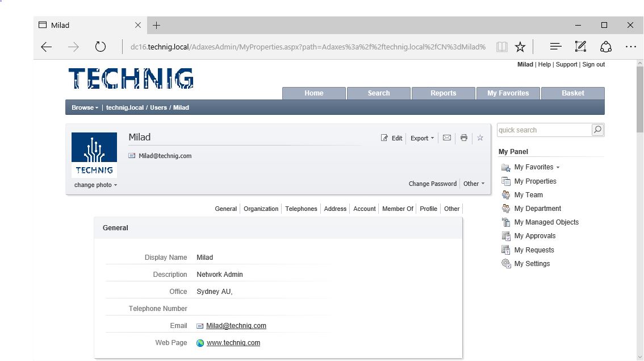Jump to the Member Of section
644x361 pixels.
(x=398, y=209)
